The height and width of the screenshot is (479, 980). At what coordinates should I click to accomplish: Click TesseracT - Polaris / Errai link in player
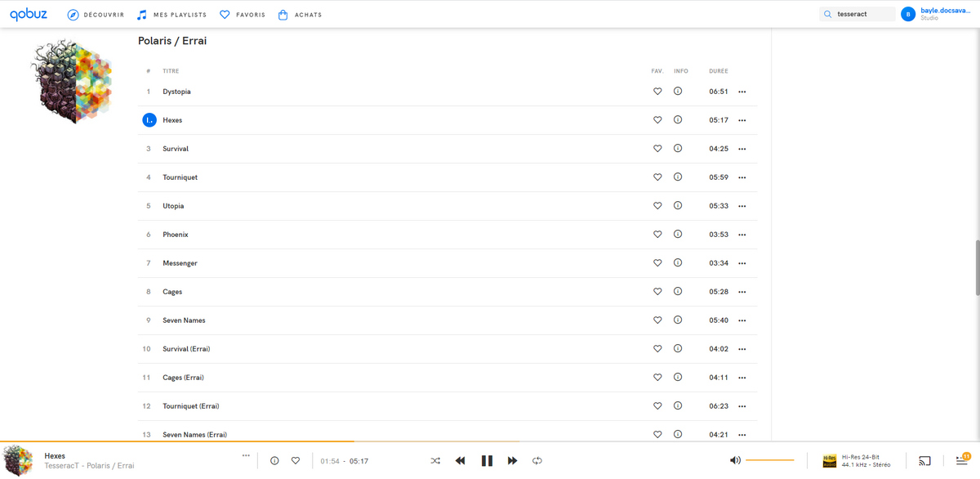tap(90, 466)
